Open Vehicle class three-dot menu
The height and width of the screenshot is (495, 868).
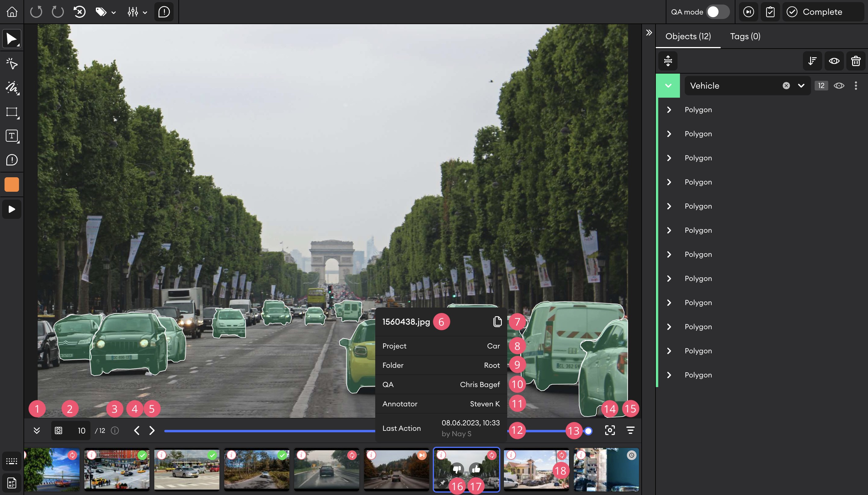(856, 86)
